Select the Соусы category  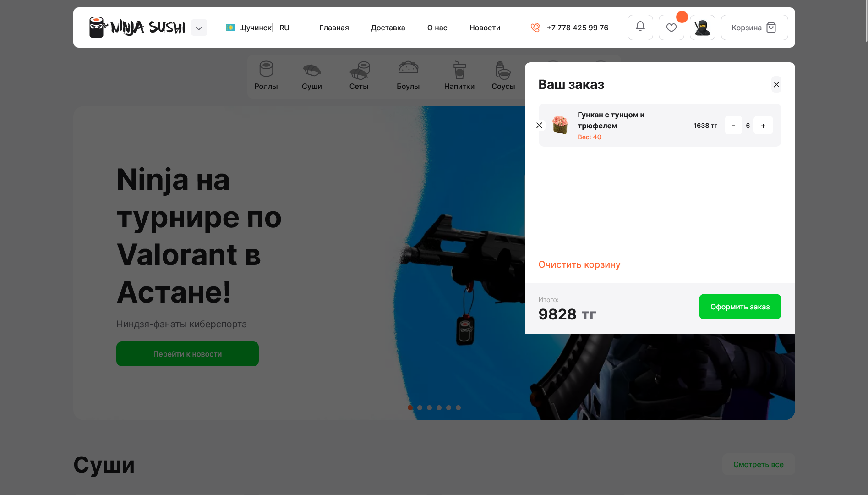(x=503, y=76)
